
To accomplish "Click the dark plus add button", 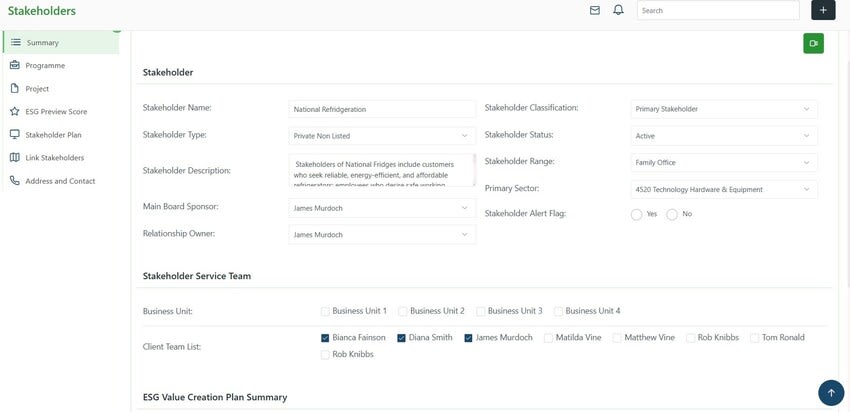I will click(x=823, y=10).
